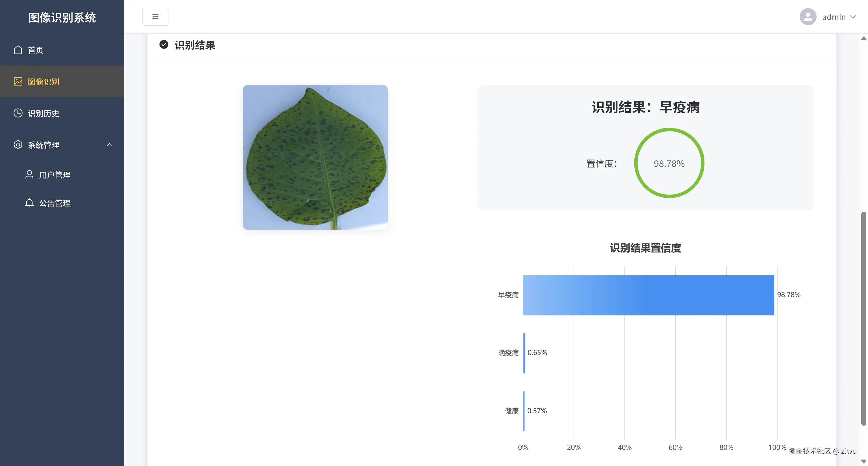The image size is (868, 466).
Task: Toggle sidebar with the hamburger button
Action: point(155,16)
